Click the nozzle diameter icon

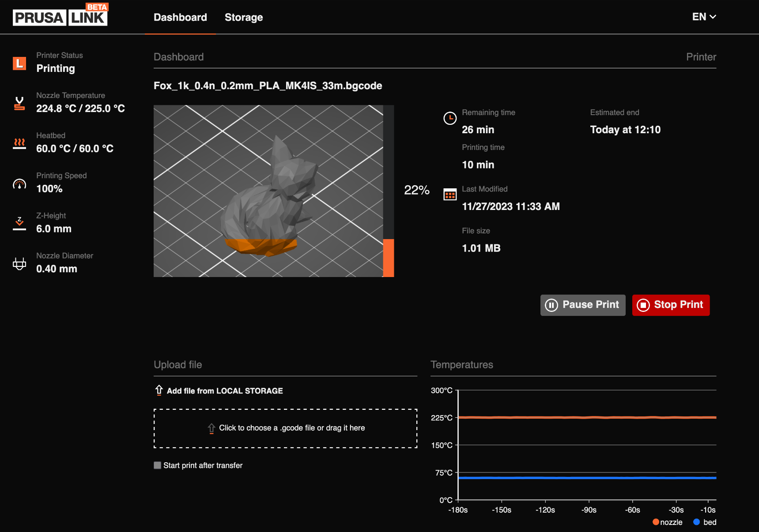tap(19, 264)
